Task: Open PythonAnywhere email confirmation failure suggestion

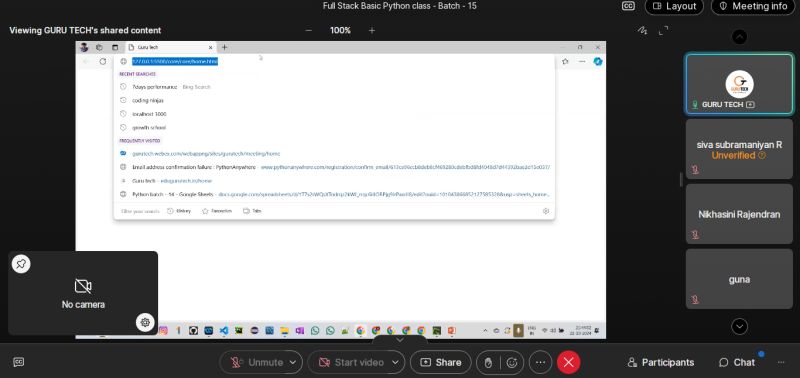Action: [x=334, y=167]
